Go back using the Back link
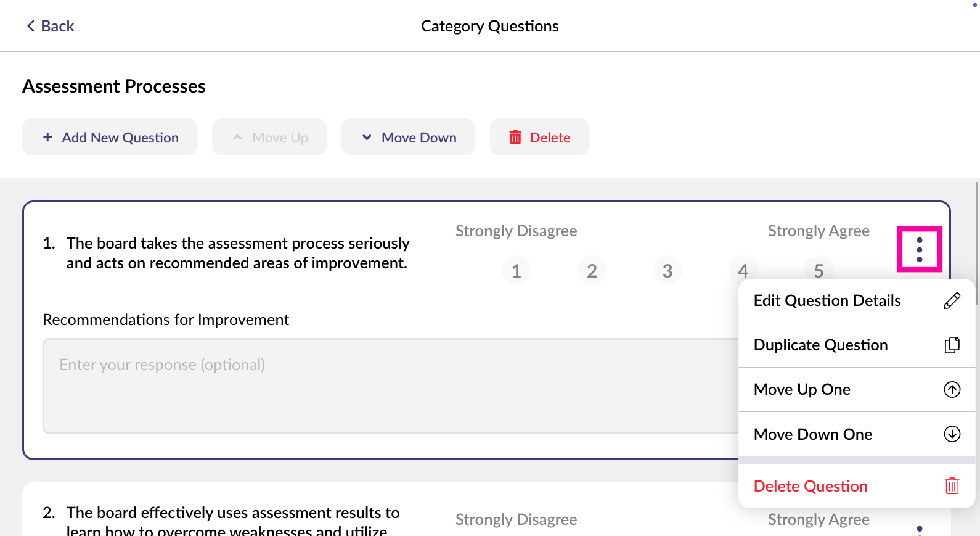This screenshot has height=536, width=980. [50, 26]
